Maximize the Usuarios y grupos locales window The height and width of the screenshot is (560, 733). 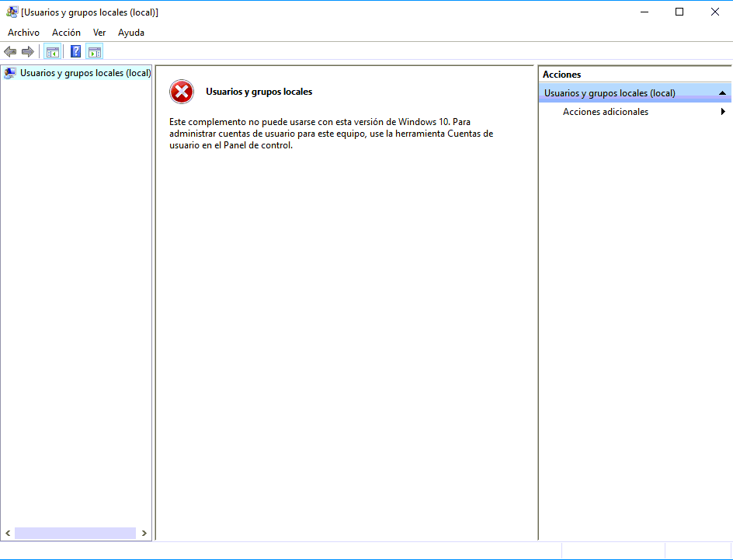point(679,12)
